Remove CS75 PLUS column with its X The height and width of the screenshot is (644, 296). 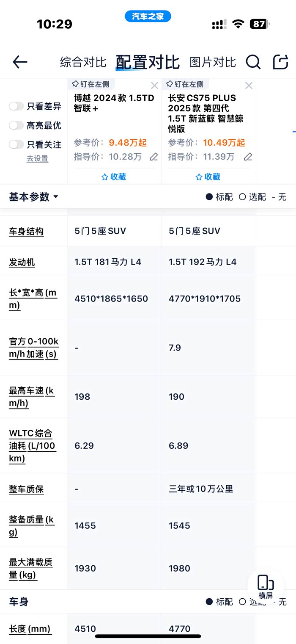[x=249, y=85]
